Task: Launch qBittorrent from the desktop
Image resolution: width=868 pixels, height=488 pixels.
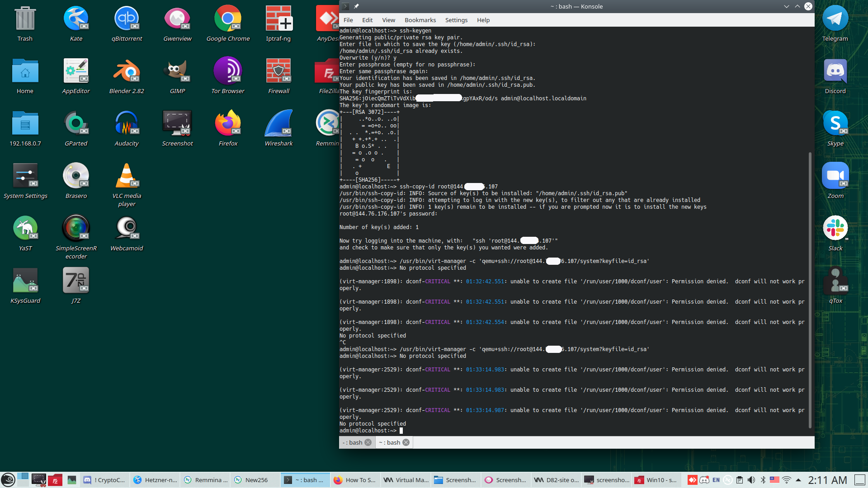Action: pos(127,18)
